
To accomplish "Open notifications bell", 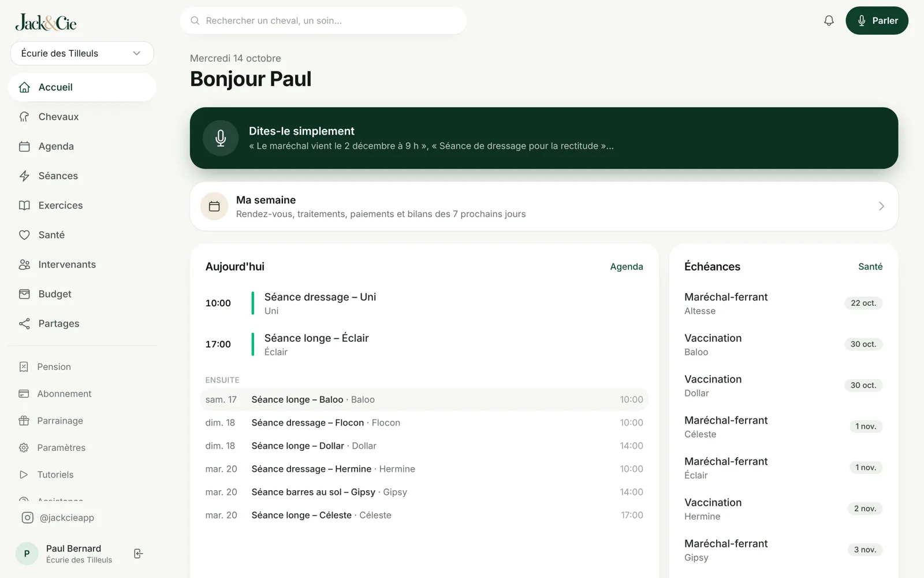I will (829, 21).
